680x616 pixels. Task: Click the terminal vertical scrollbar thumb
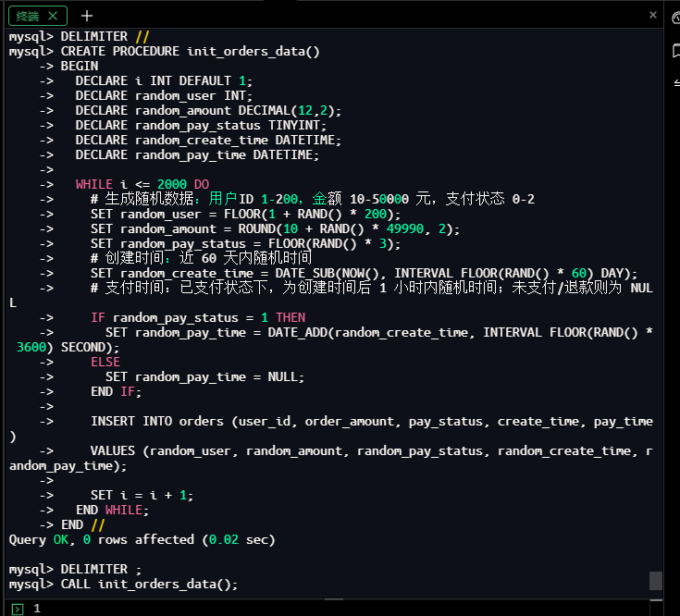(655, 581)
